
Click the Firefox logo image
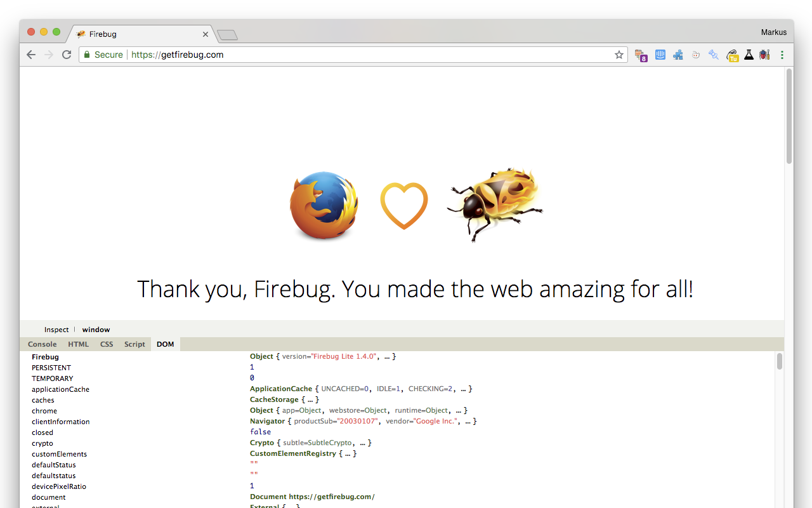(324, 205)
